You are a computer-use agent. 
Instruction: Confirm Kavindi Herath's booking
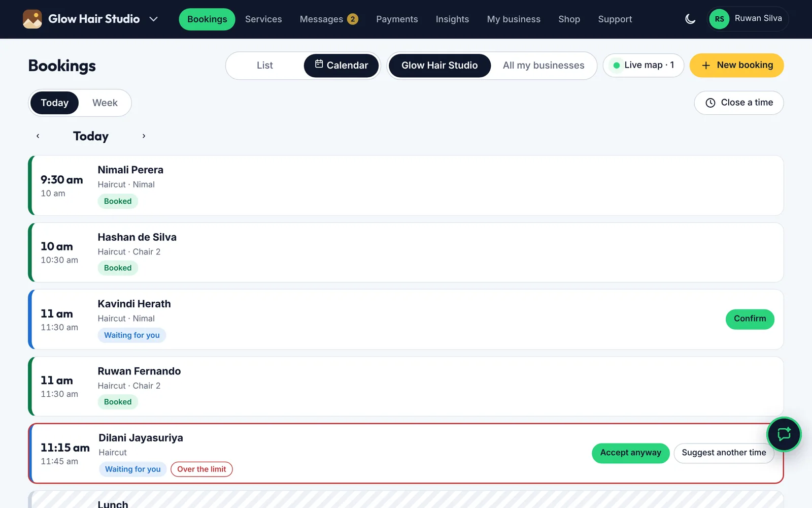750,319
